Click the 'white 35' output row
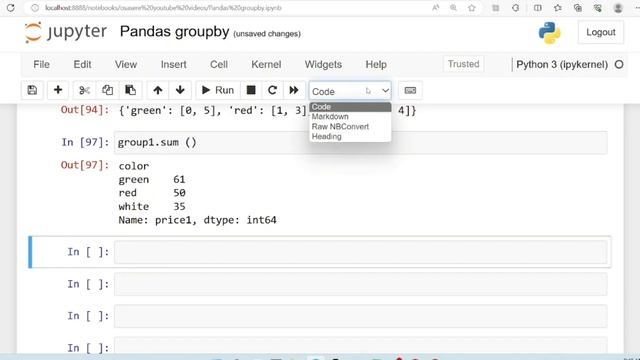 pos(152,207)
